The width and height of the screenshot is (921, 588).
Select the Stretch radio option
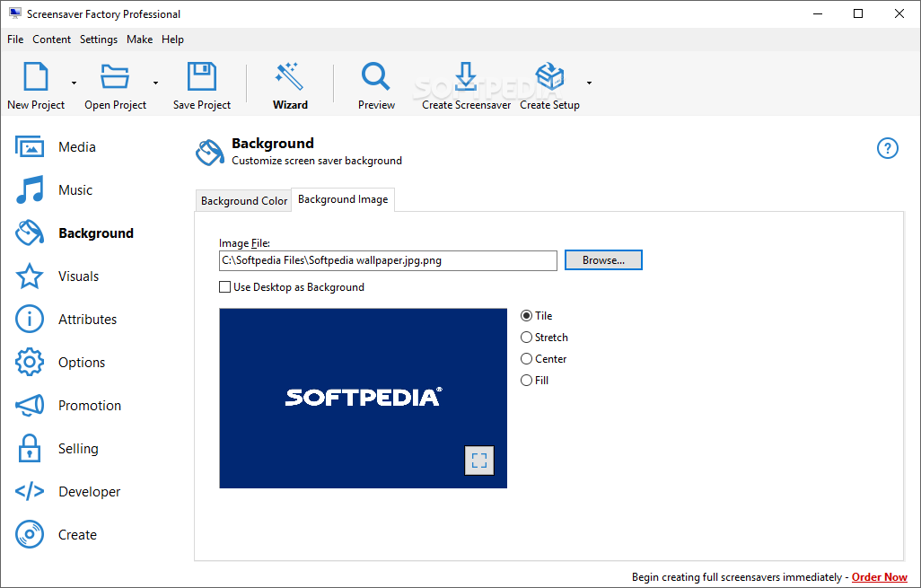pos(526,338)
